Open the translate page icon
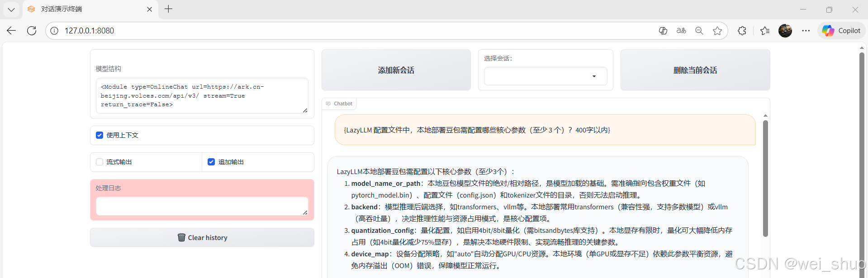The width and height of the screenshot is (868, 278). pyautogui.click(x=681, y=31)
